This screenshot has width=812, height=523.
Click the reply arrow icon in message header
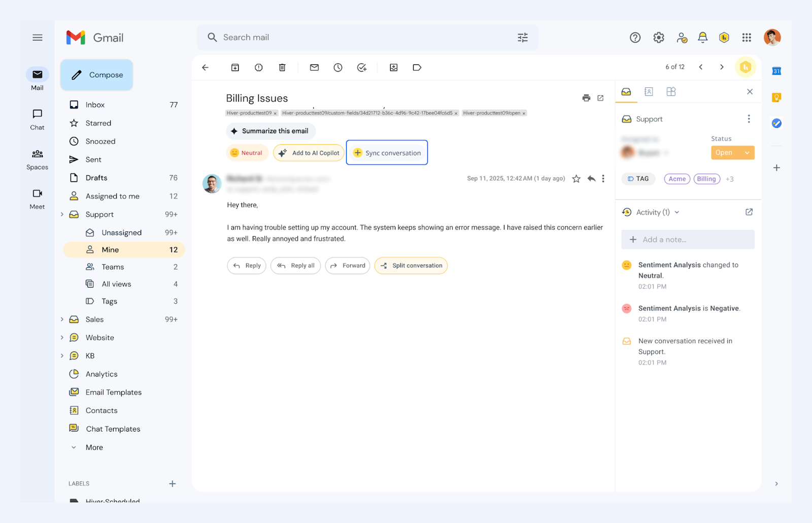tap(591, 179)
